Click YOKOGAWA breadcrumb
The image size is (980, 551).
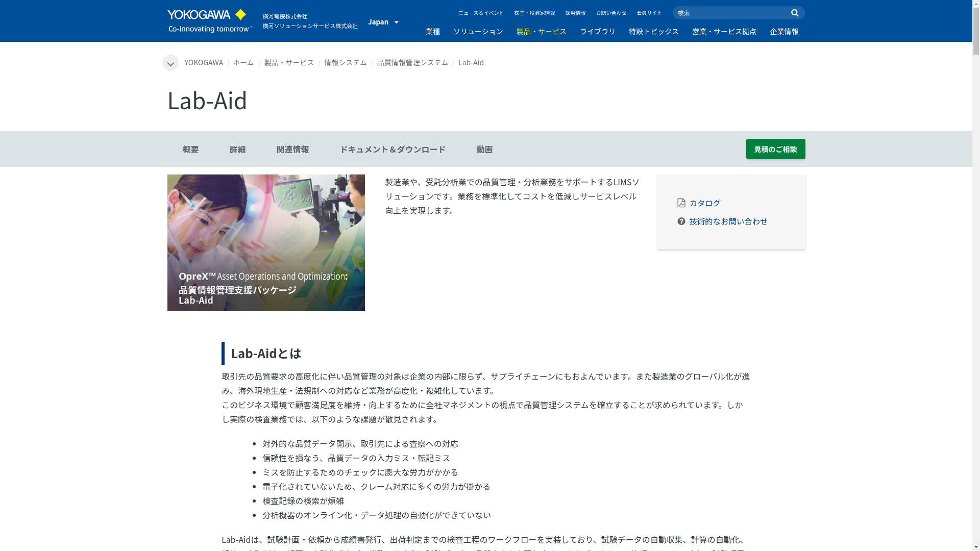pos(204,62)
